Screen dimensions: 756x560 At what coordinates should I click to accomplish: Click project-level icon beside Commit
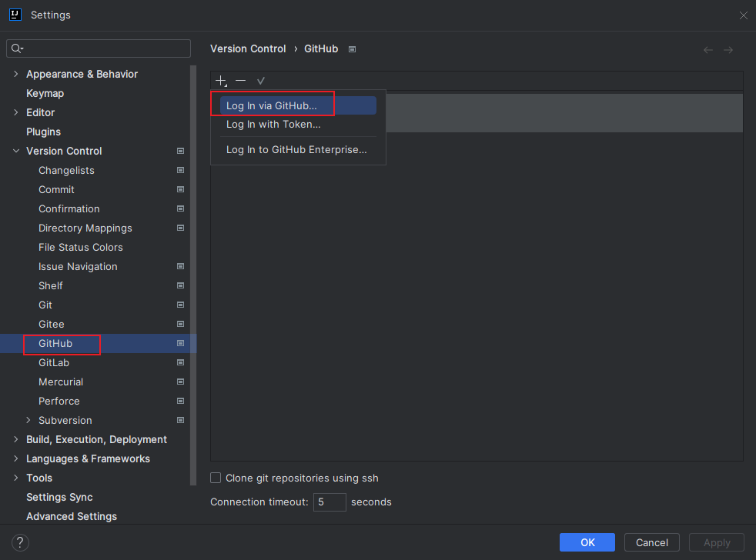[x=180, y=189]
